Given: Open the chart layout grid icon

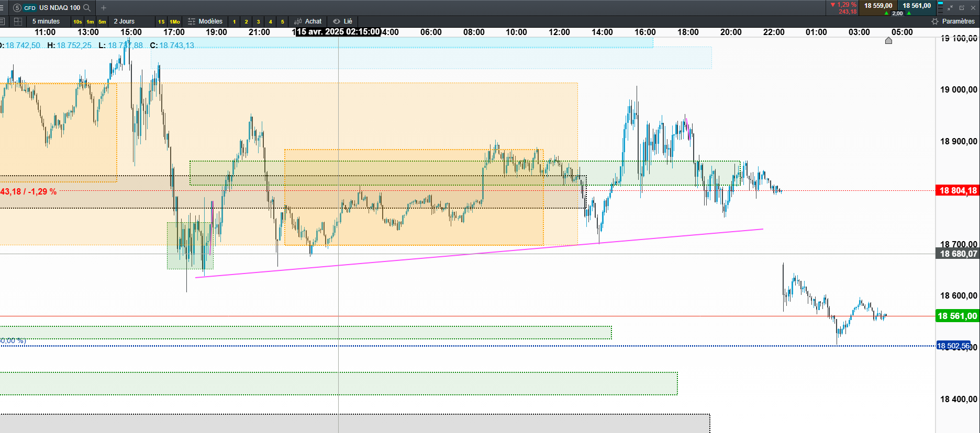Looking at the screenshot, I should pyautogui.click(x=18, y=21).
